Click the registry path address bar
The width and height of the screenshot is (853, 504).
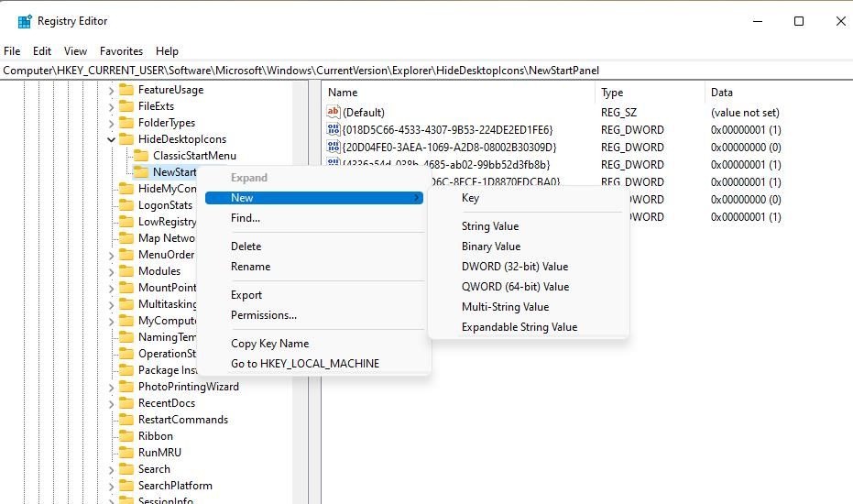[x=427, y=71]
